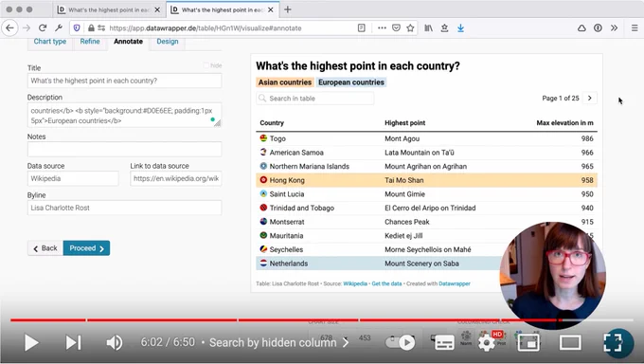
Task: Go to next table page with the chevron
Action: click(x=590, y=98)
